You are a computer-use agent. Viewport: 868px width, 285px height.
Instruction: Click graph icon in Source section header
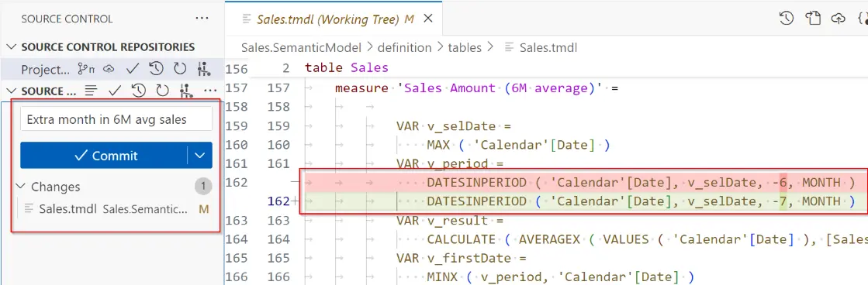pos(185,91)
